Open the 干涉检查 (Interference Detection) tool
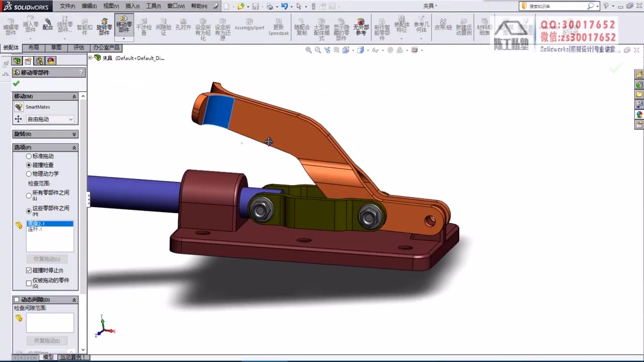The width and height of the screenshot is (644, 362). click(144, 27)
